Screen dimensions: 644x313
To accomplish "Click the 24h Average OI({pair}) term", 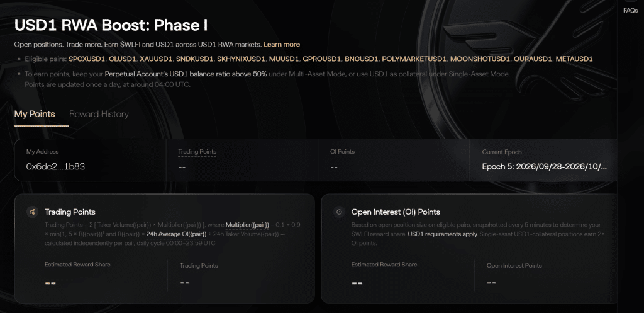I will tap(176, 234).
